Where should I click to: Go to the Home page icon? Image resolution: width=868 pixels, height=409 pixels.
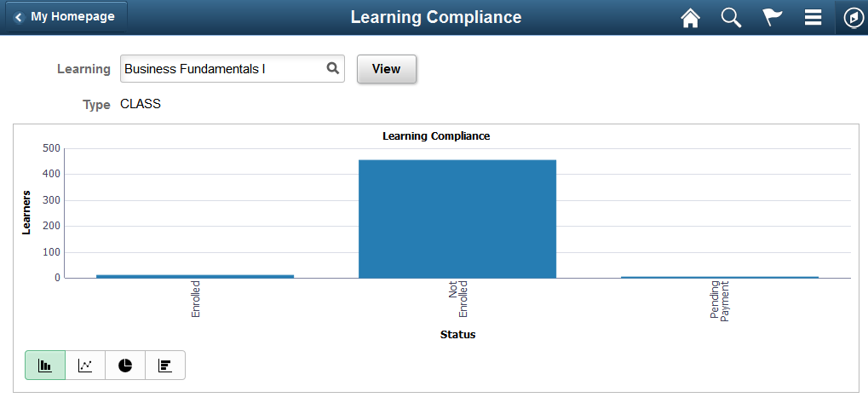(690, 18)
